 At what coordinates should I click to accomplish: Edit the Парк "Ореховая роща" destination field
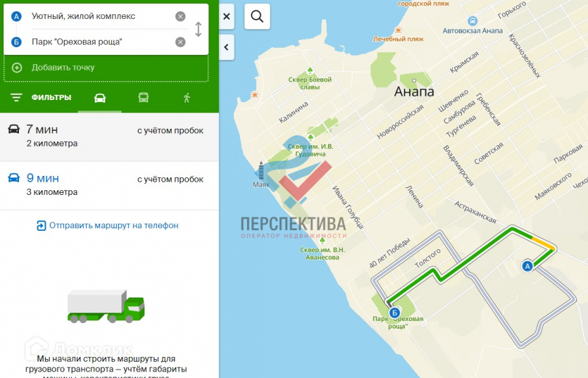(101, 42)
